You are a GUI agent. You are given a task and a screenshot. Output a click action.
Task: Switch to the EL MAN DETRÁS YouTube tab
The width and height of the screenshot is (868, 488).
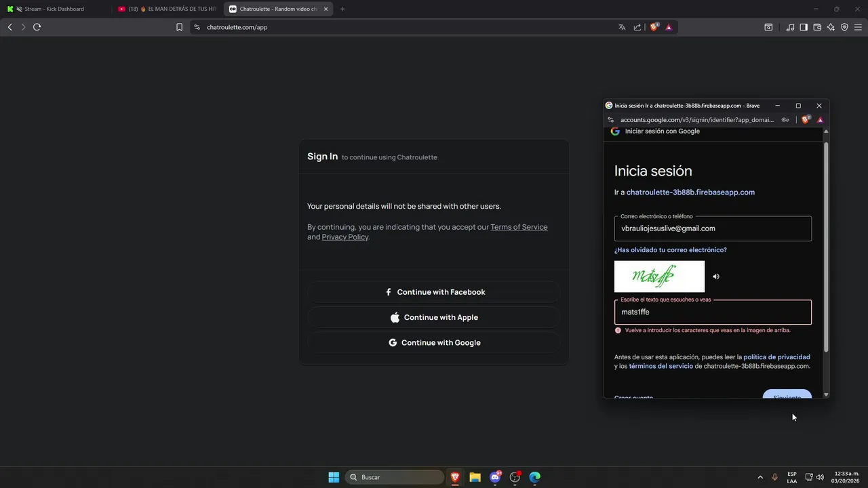pos(167,9)
